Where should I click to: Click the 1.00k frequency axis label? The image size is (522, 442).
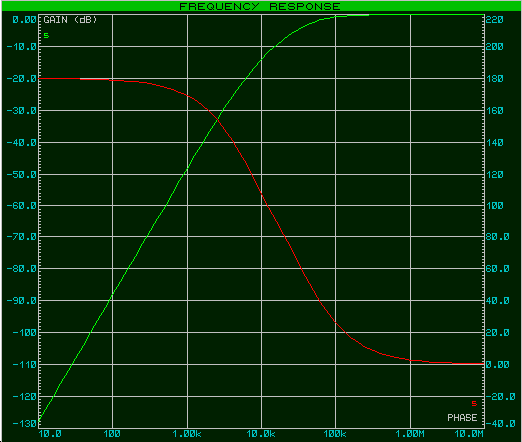[187, 434]
